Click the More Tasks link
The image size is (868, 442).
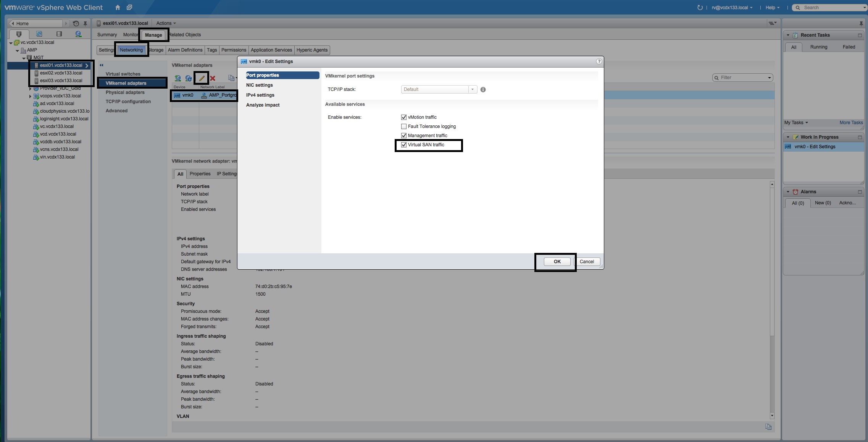tap(851, 123)
